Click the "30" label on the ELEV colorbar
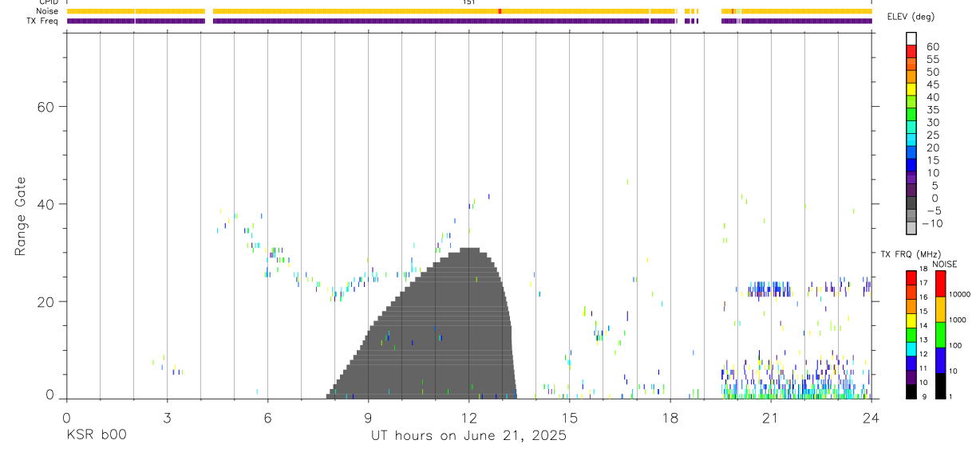This screenshot has height=452, width=980. click(933, 123)
